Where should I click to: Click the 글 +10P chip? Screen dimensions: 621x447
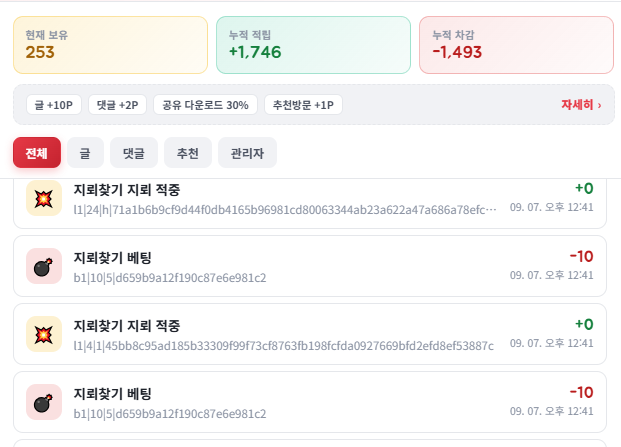54,105
